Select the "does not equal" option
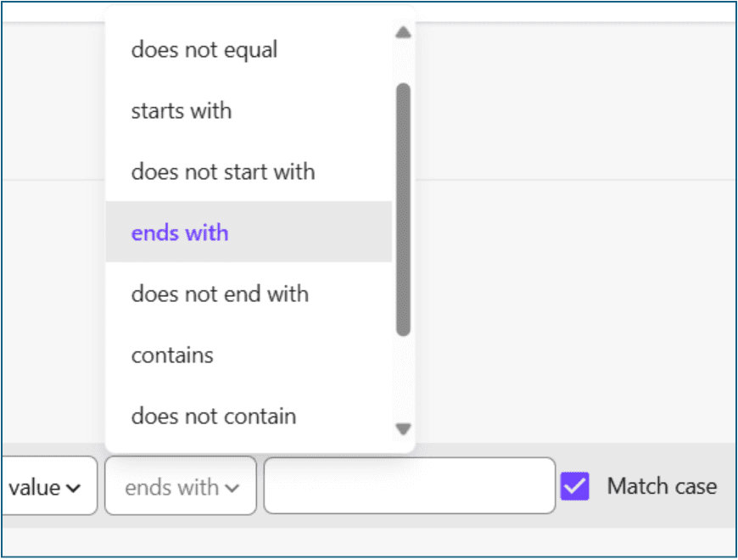Viewport: 738px width, 560px height. 204,50
